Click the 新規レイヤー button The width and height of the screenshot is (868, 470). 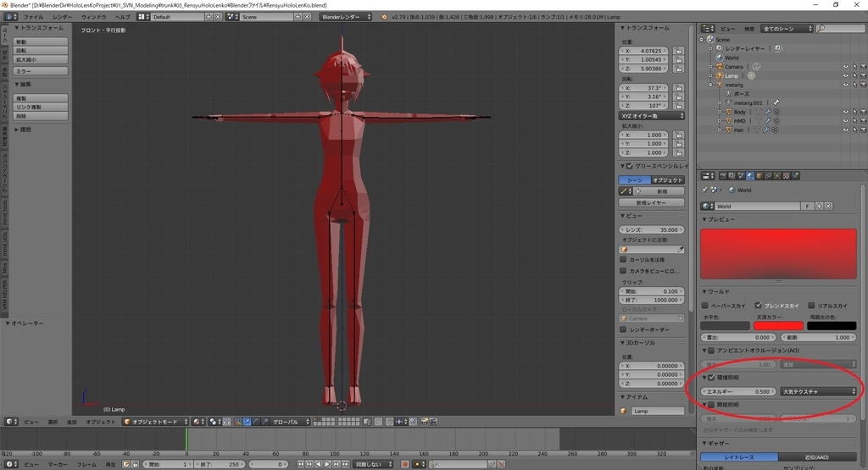tap(651, 203)
